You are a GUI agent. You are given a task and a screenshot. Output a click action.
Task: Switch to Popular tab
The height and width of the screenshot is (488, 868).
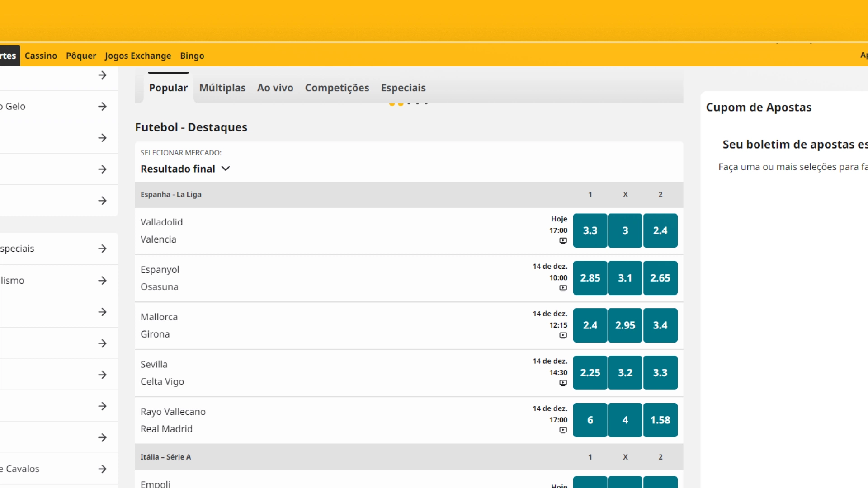[x=168, y=88]
